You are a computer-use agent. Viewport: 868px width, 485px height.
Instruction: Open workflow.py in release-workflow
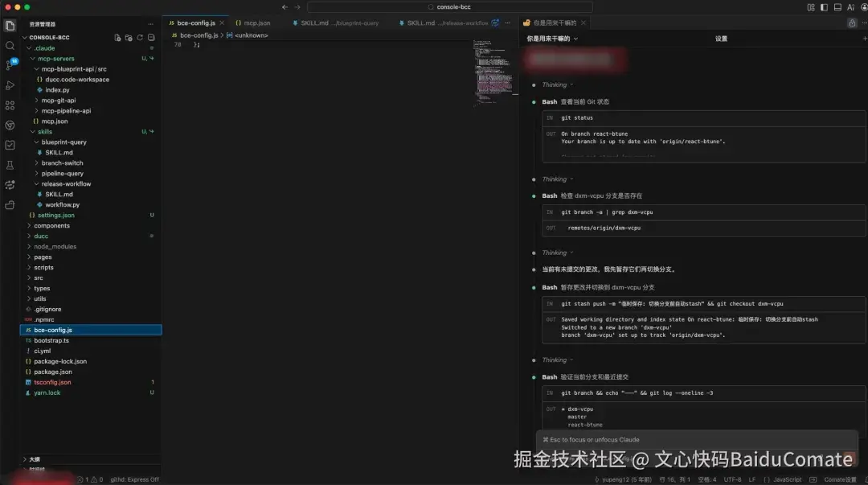63,205
